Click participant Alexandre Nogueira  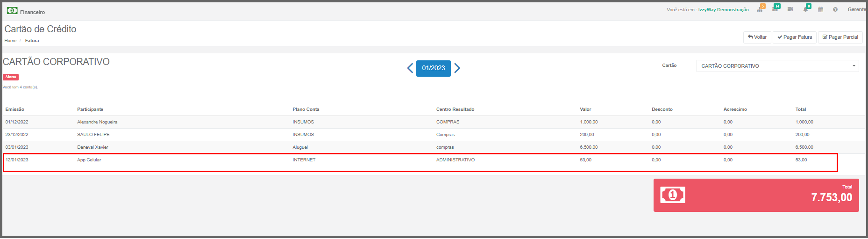click(97, 122)
